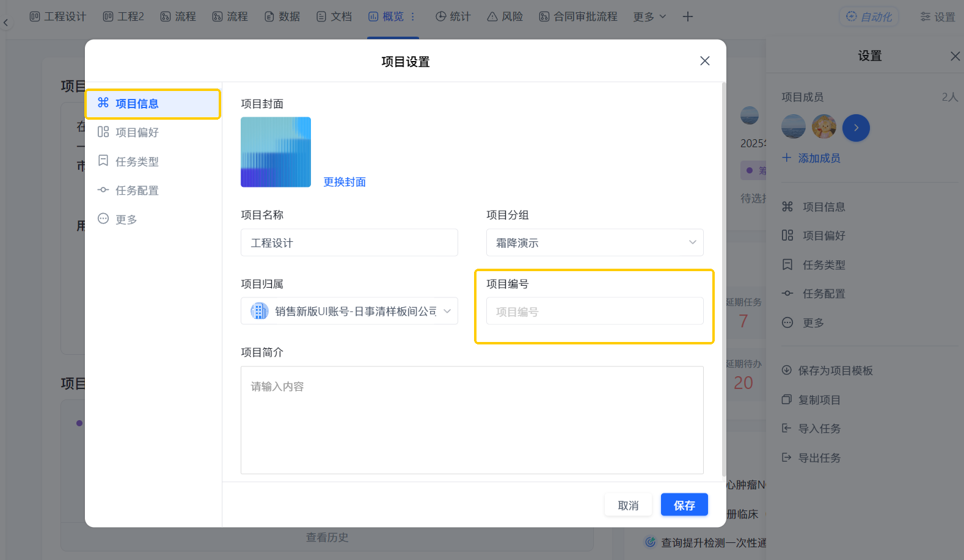The height and width of the screenshot is (560, 964).
Task: Open the 项目分组 dropdown
Action: point(595,242)
